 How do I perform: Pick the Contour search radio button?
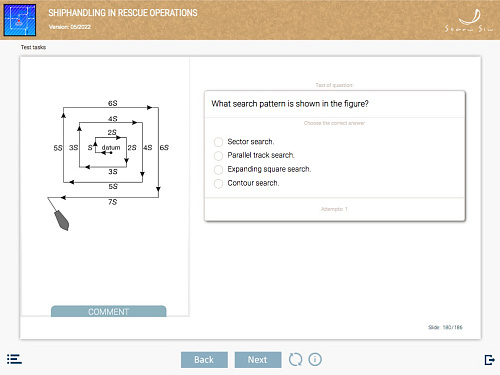coord(218,184)
